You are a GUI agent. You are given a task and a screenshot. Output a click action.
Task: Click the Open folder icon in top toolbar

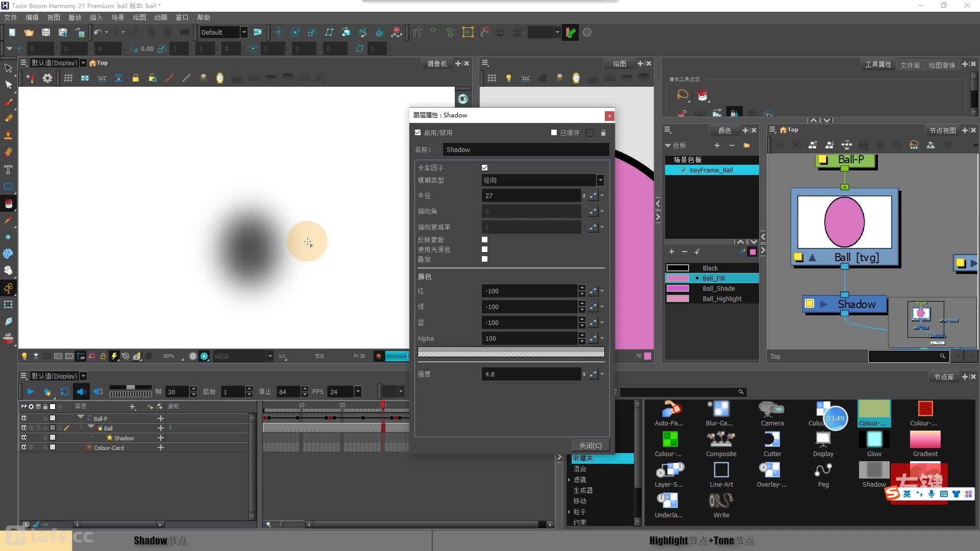coord(29,32)
